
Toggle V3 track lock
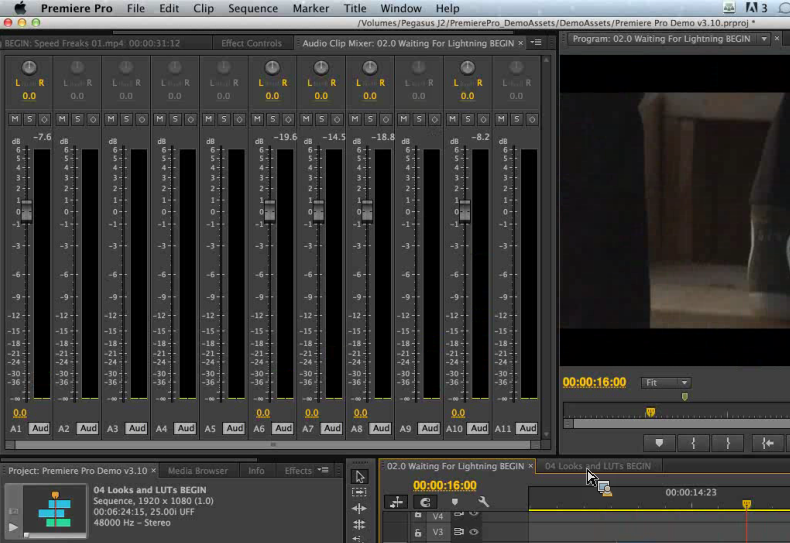tap(418, 532)
